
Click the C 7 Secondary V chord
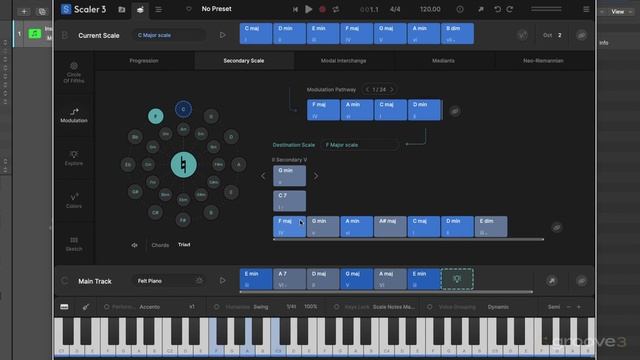[289, 201]
